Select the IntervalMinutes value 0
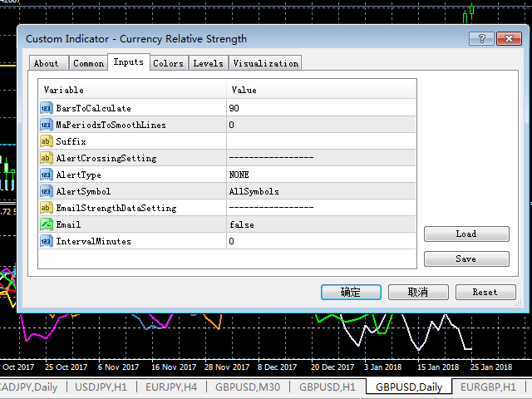The image size is (532, 399). pyautogui.click(x=231, y=241)
